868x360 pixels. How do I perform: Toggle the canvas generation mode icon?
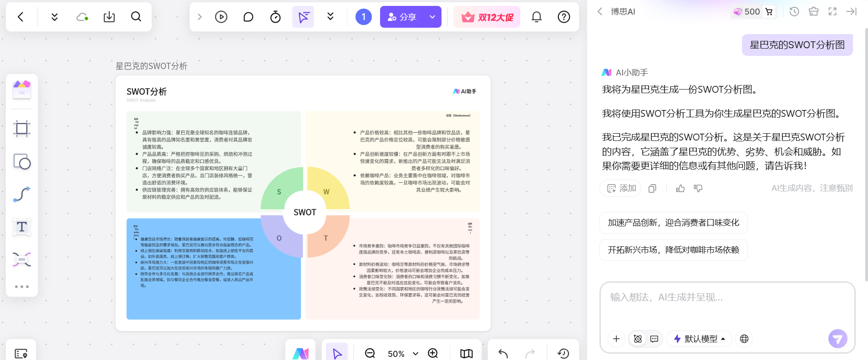[638, 339]
